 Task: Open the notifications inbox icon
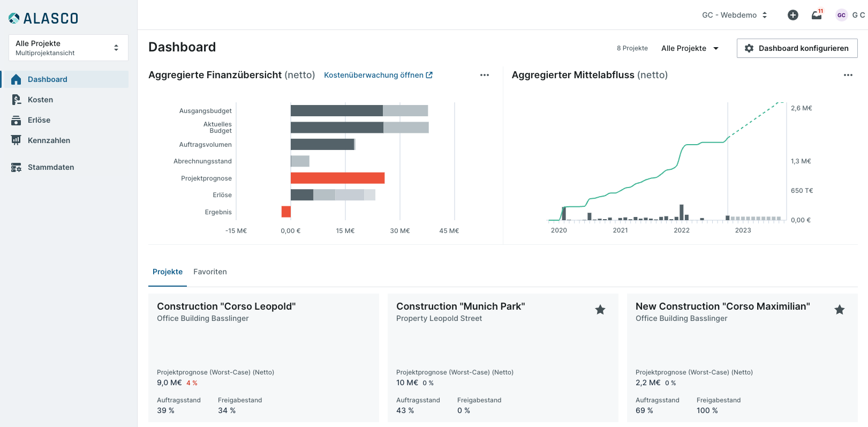click(x=817, y=15)
